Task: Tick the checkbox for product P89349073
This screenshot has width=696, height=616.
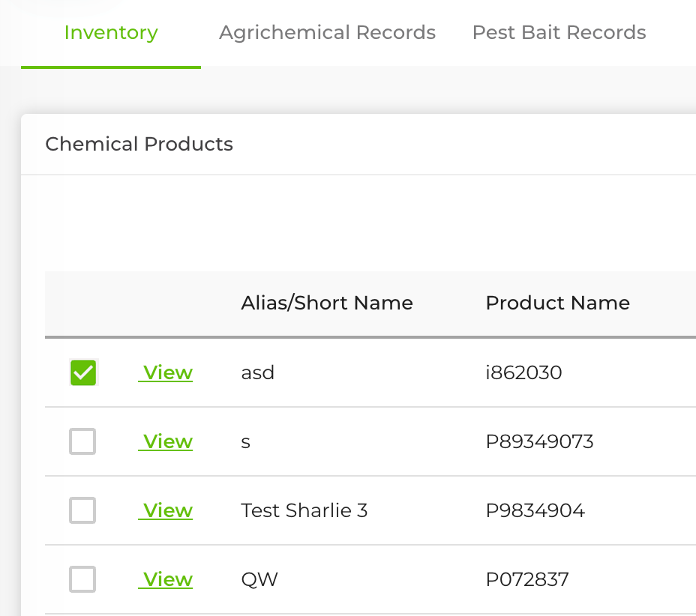Action: tap(82, 441)
